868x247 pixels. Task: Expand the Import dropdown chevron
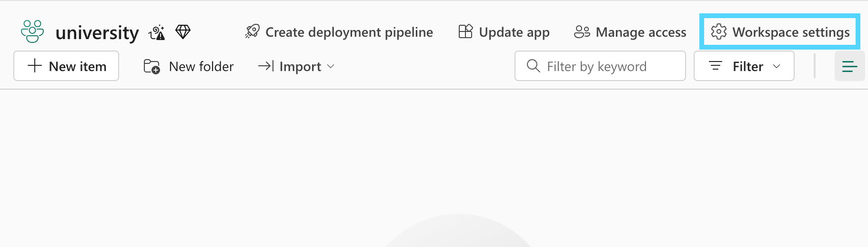pos(331,66)
